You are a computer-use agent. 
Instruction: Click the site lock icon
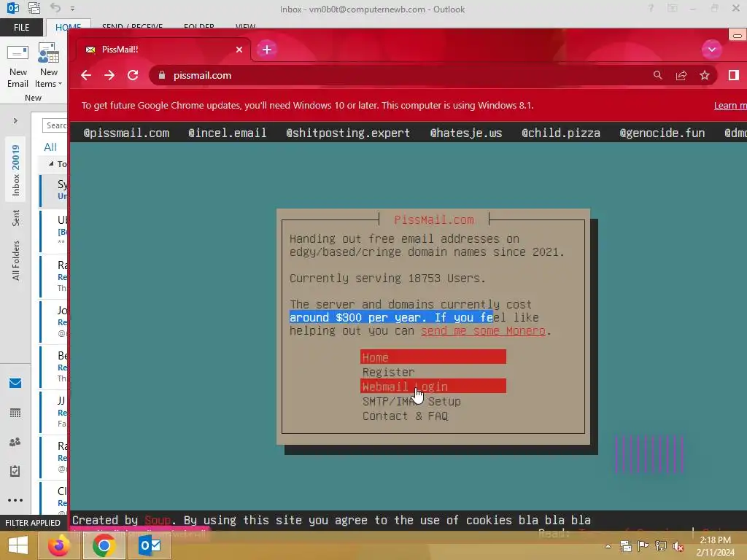pos(162,75)
